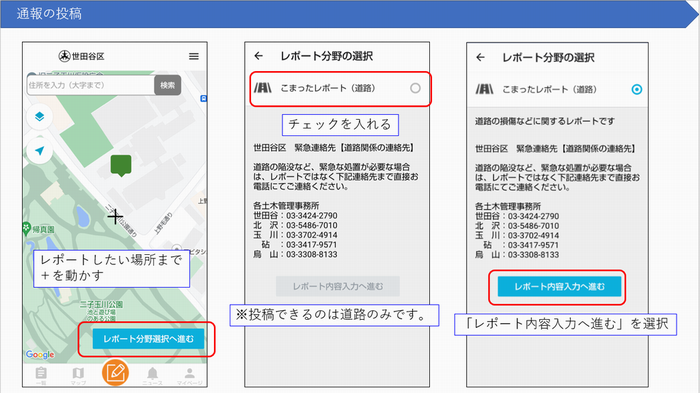The height and width of the screenshot is (393, 700).
Task: Tap レポート分野の選択 title in middle screen
Action: 327,56
